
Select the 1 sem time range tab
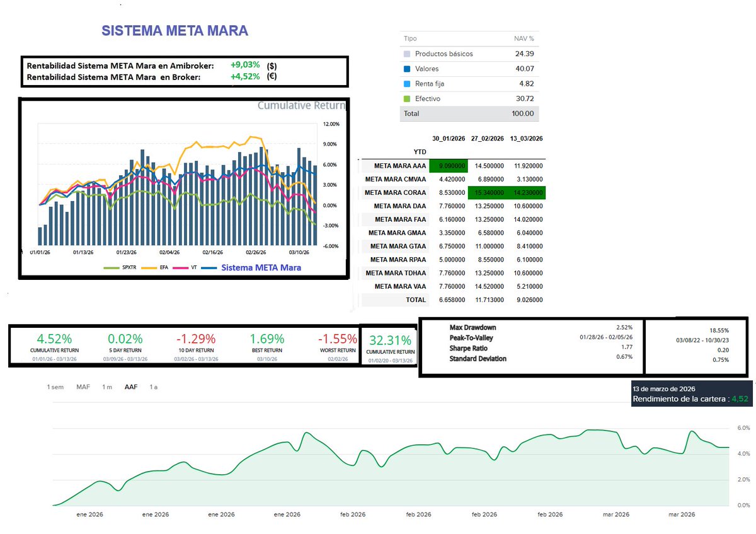pyautogui.click(x=55, y=387)
